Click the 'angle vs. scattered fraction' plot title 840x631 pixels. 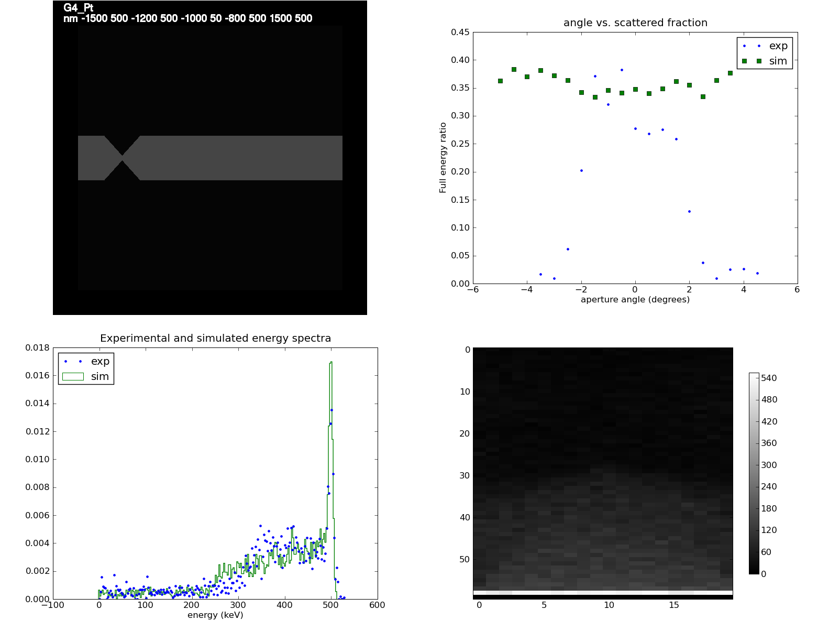coord(635,23)
